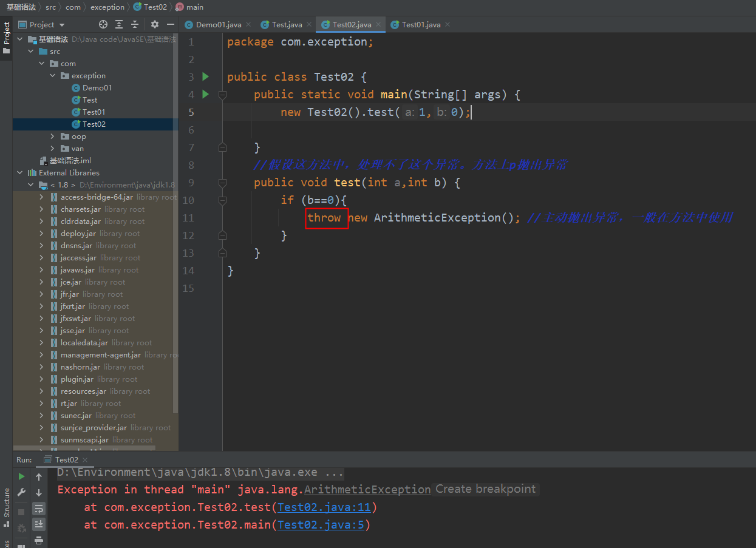Hide the Project tool window

click(171, 24)
